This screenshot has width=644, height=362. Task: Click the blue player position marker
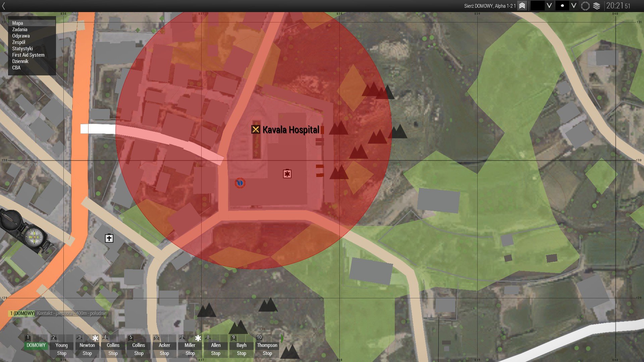[x=240, y=183]
